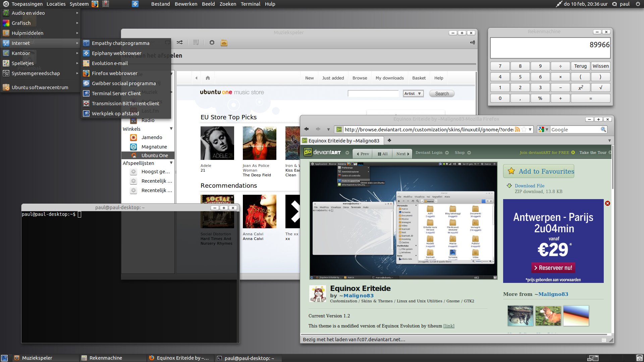644x362 pixels.
Task: Click Firefox back arrow button
Action: pyautogui.click(x=306, y=129)
